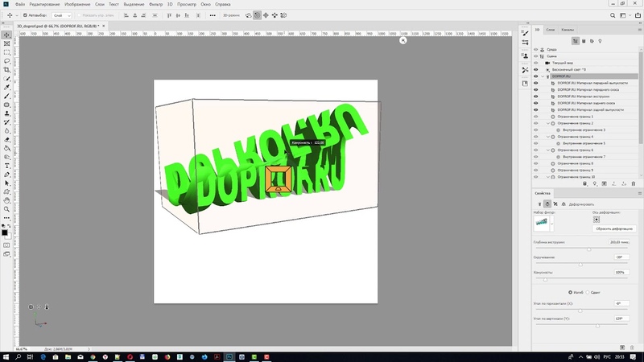Collapse Ограничение границ 10
This screenshot has height=362, width=644.
click(548, 177)
